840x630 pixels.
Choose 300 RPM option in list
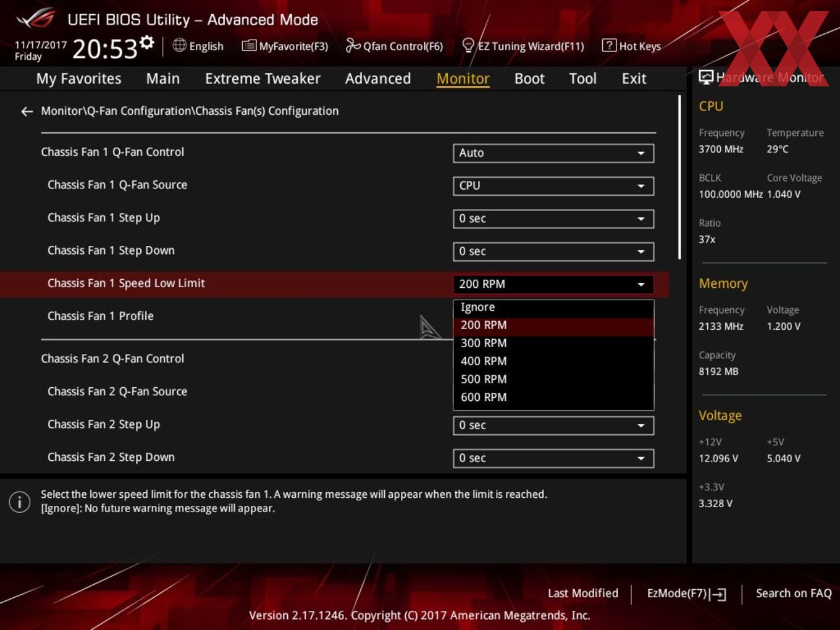(553, 343)
